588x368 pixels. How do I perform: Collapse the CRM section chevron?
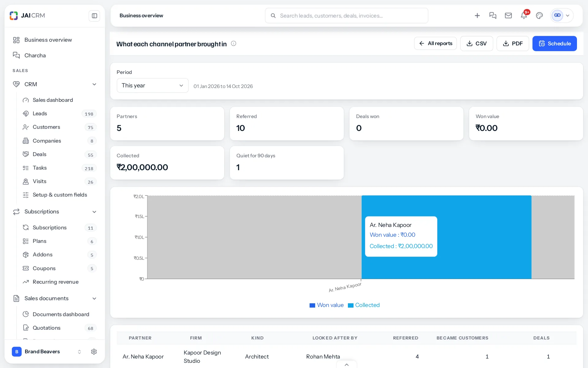click(94, 84)
